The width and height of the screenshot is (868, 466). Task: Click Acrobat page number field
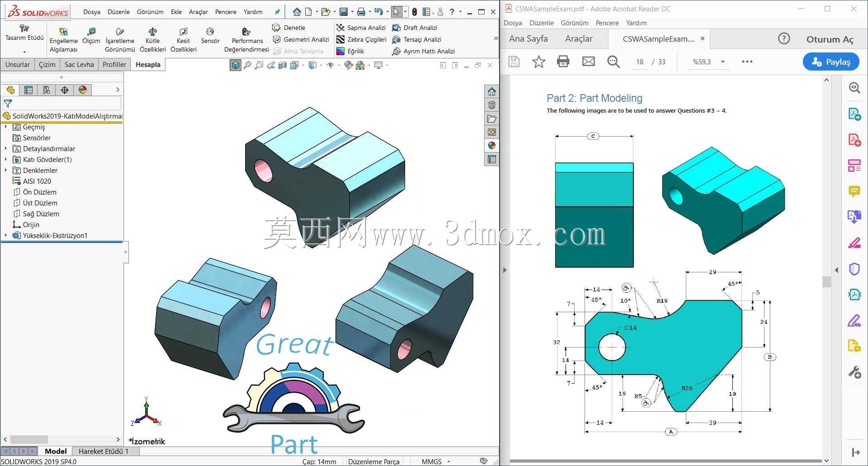point(640,62)
